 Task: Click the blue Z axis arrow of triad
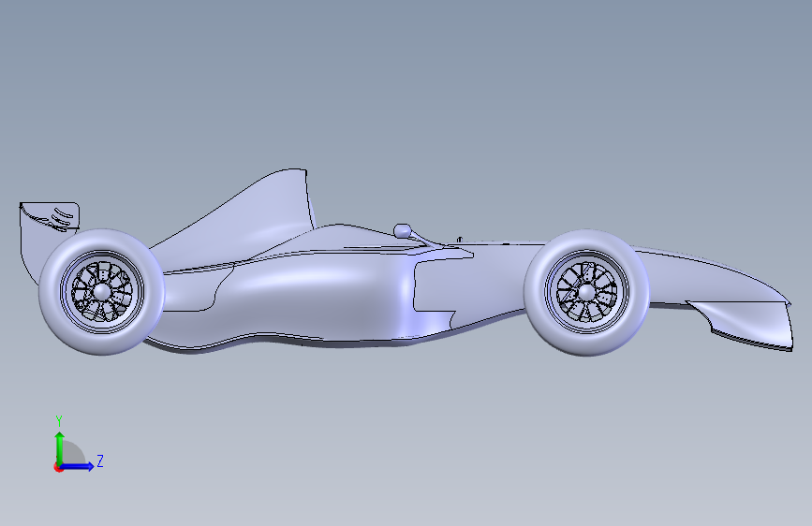(x=78, y=466)
